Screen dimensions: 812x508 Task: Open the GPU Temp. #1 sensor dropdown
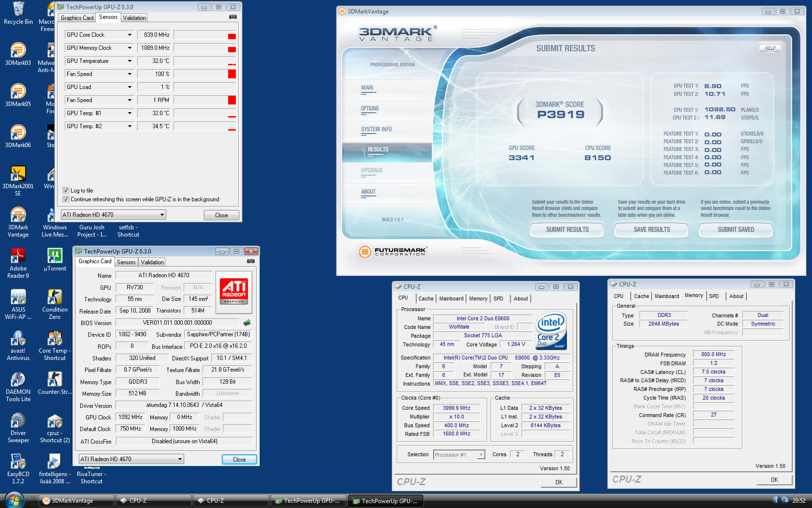tap(130, 113)
